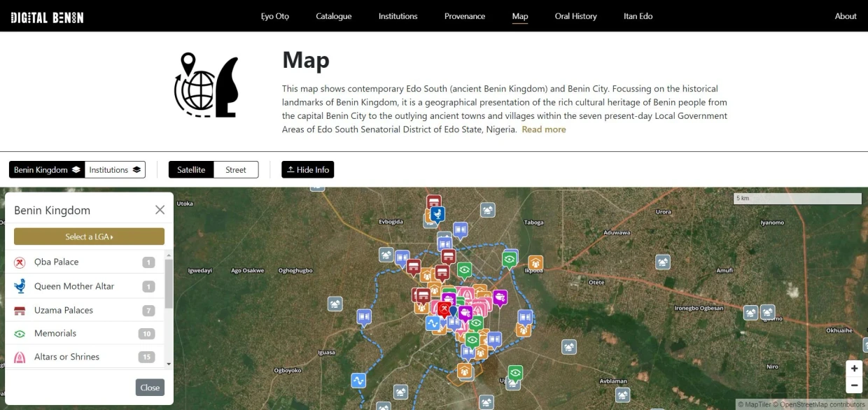Close the Benin Kingdom panel with X
This screenshot has height=410, width=868.
160,210
